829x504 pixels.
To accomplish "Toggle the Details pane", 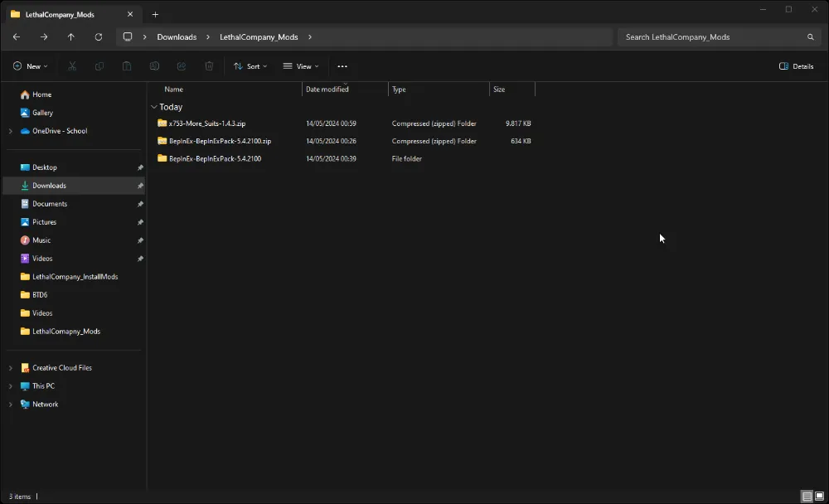I will click(795, 65).
